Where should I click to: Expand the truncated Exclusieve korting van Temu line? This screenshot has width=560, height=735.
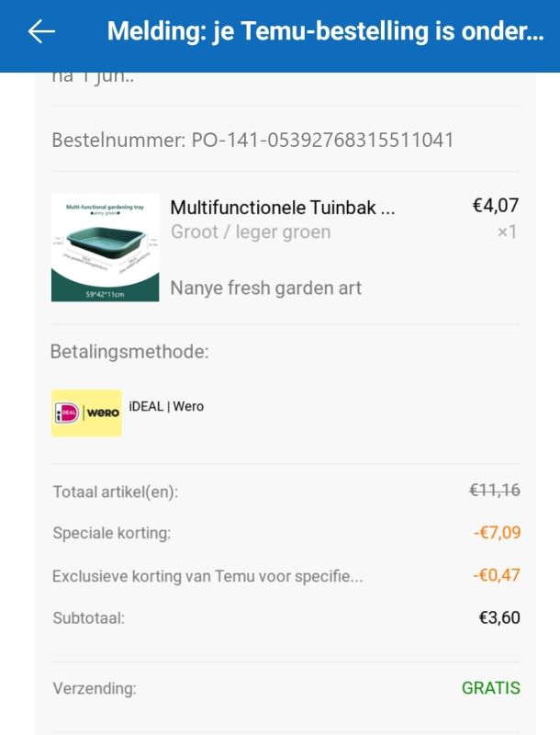(207, 576)
